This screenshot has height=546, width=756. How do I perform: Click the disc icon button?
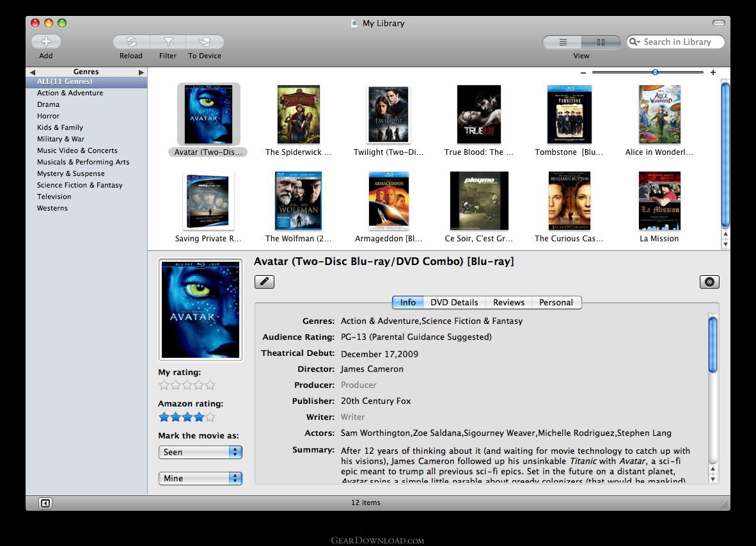[709, 282]
